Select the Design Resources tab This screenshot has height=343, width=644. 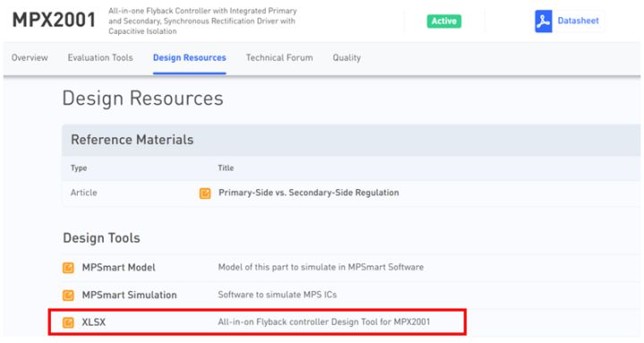(190, 57)
